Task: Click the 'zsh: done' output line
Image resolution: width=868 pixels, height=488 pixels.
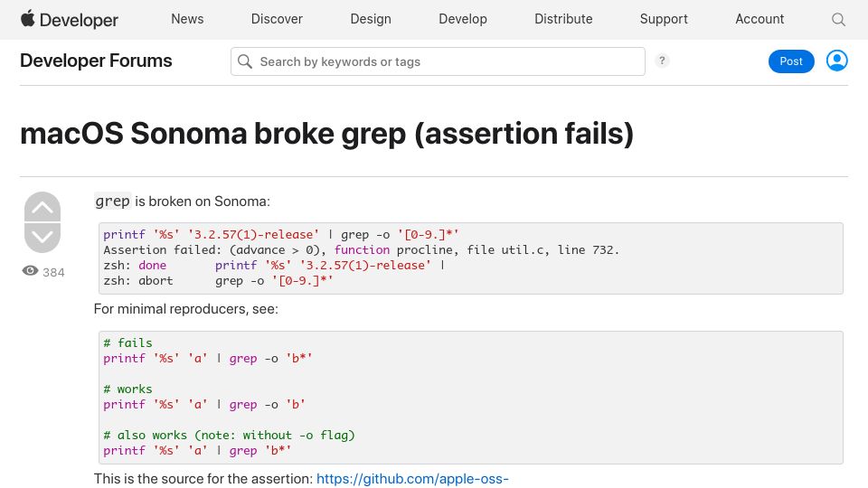Action: (x=274, y=266)
